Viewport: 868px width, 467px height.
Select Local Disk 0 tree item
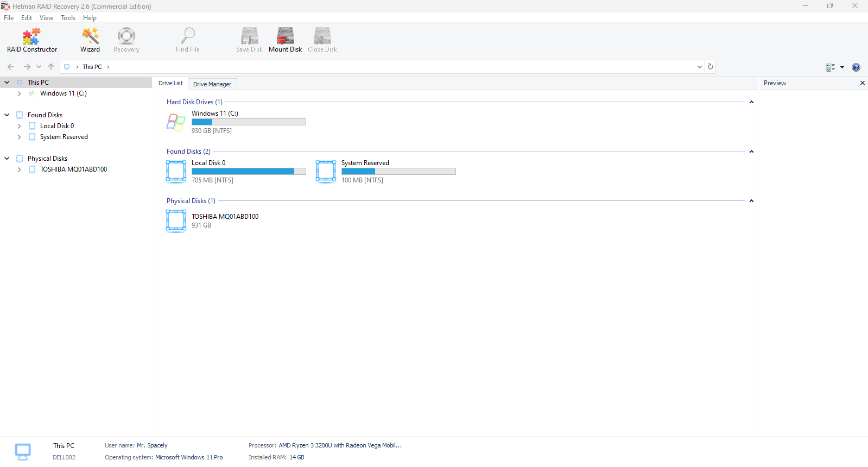[57, 126]
